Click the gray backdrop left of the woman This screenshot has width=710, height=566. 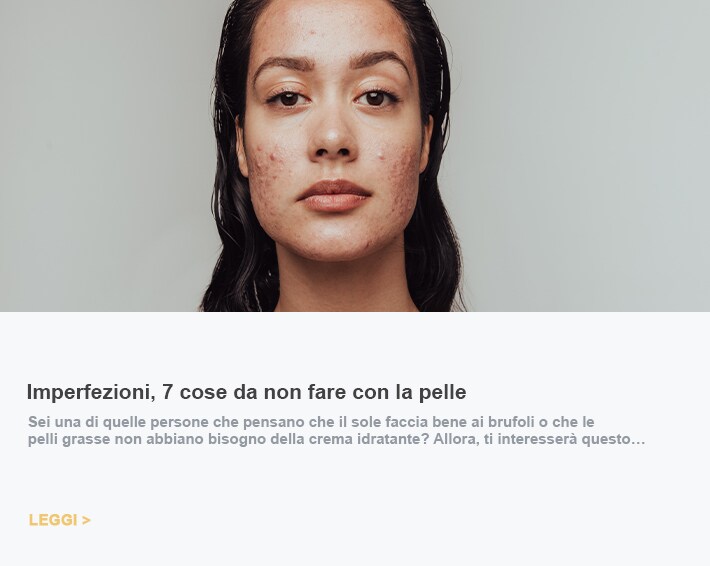click(102, 154)
